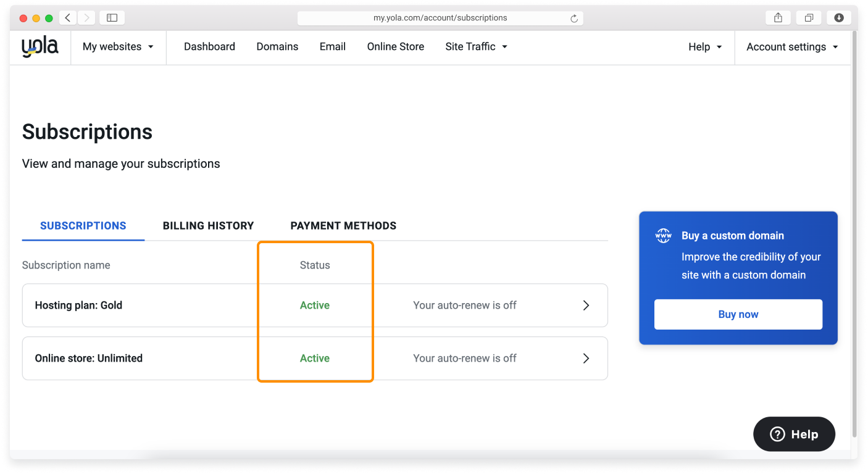
Task: Open the floating Help widget with question mark icon
Action: (794, 434)
